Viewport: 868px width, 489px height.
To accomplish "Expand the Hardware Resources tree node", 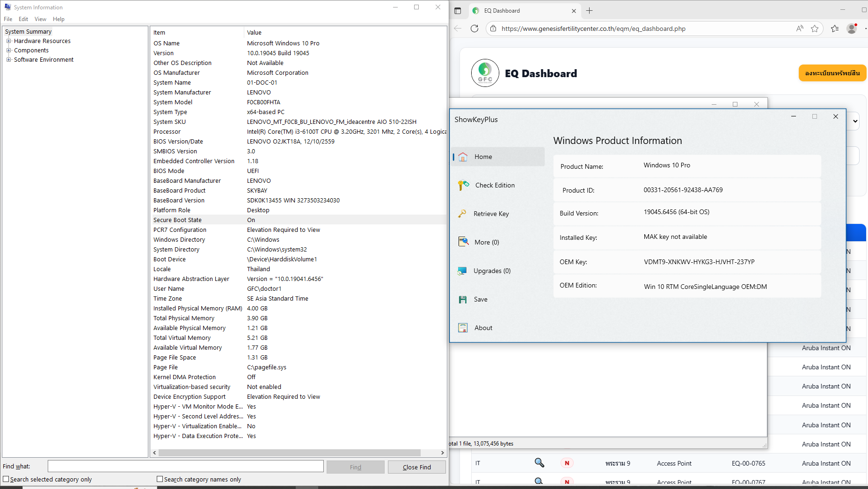I will pyautogui.click(x=8, y=41).
